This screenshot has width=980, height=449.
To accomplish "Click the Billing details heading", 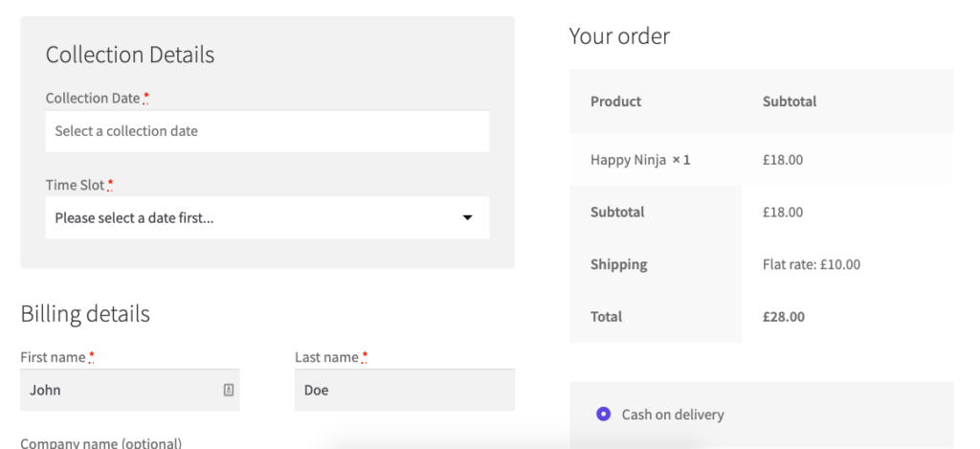I will coord(85,313).
